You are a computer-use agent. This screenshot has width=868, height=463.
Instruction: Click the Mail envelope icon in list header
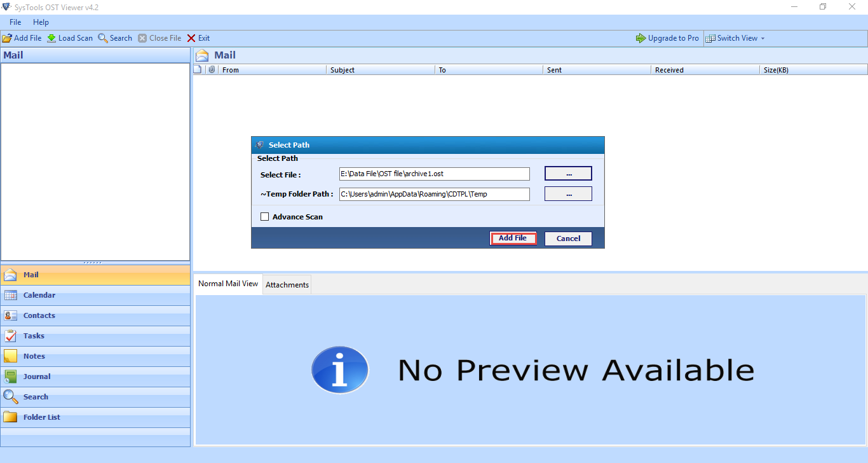coord(202,55)
